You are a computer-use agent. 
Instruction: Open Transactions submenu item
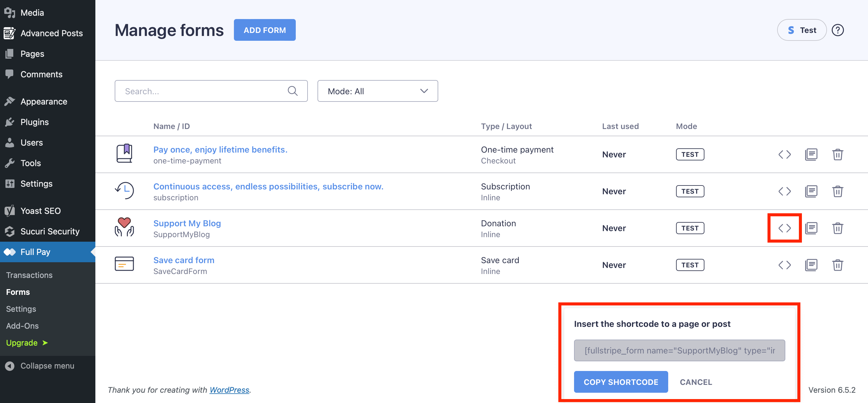click(29, 275)
